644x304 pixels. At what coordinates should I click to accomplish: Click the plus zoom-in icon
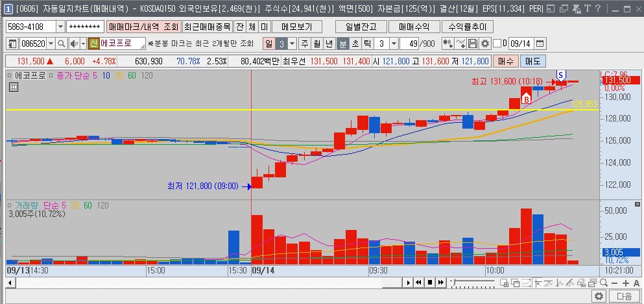coord(626,283)
